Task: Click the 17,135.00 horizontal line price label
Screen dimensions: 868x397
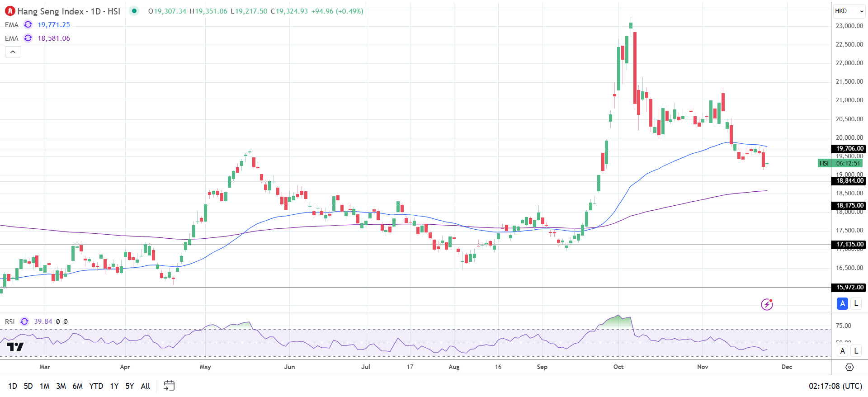Action: pyautogui.click(x=849, y=245)
